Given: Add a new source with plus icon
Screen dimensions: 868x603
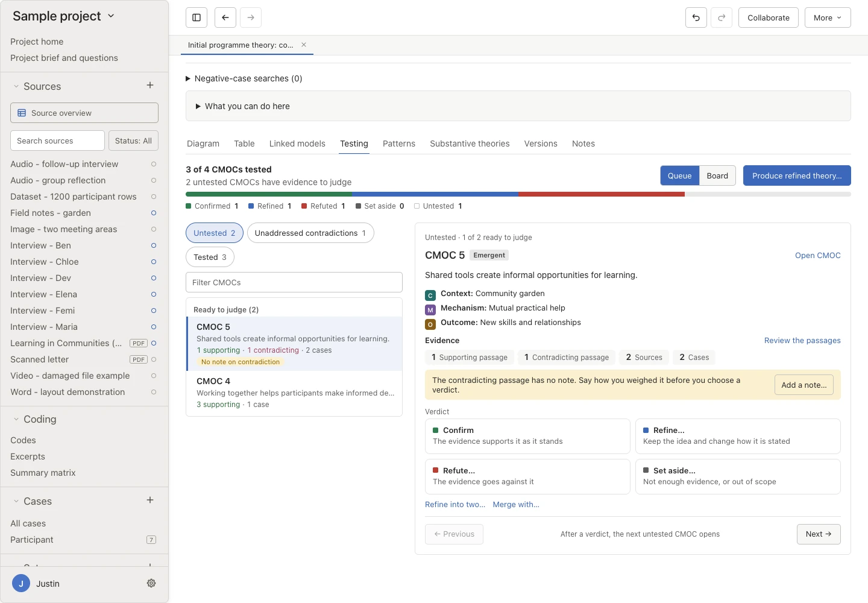Looking at the screenshot, I should 150,86.
